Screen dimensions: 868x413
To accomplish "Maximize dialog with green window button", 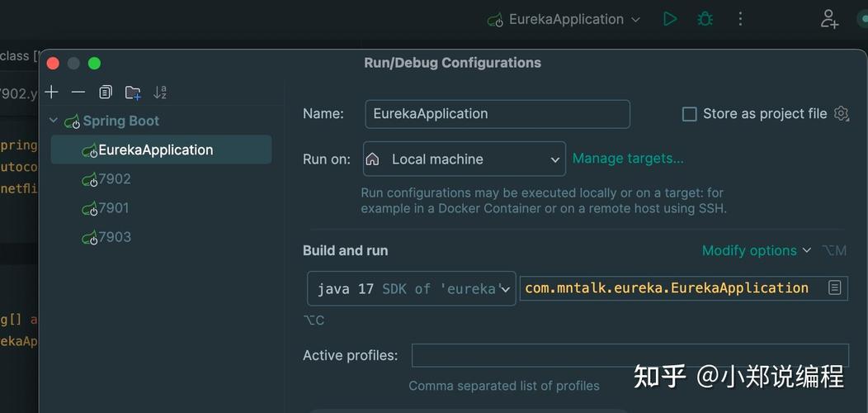I will point(95,64).
